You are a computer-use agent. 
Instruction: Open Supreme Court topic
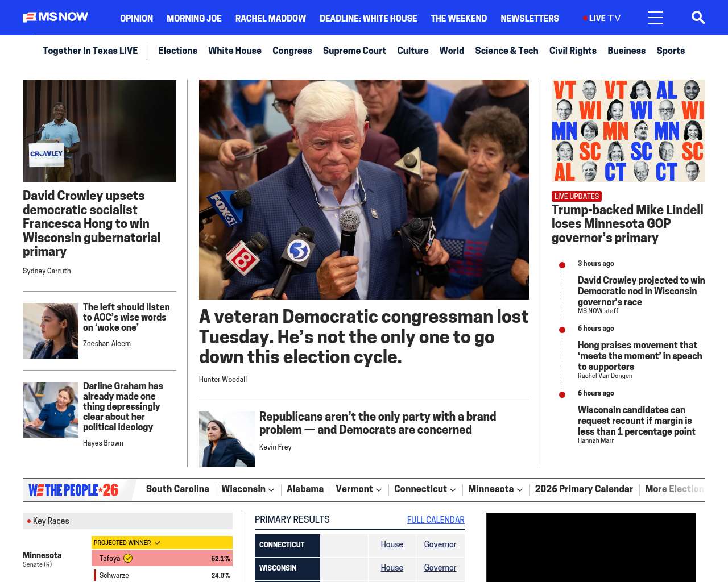354,51
